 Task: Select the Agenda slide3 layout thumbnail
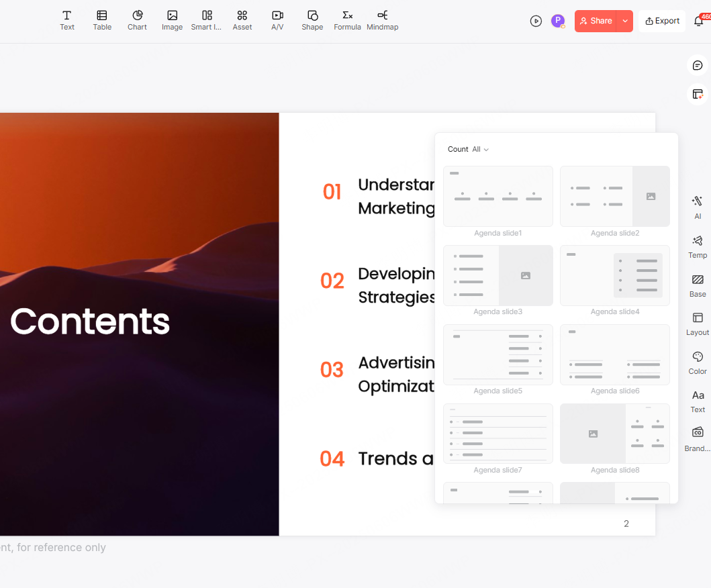pyautogui.click(x=497, y=275)
